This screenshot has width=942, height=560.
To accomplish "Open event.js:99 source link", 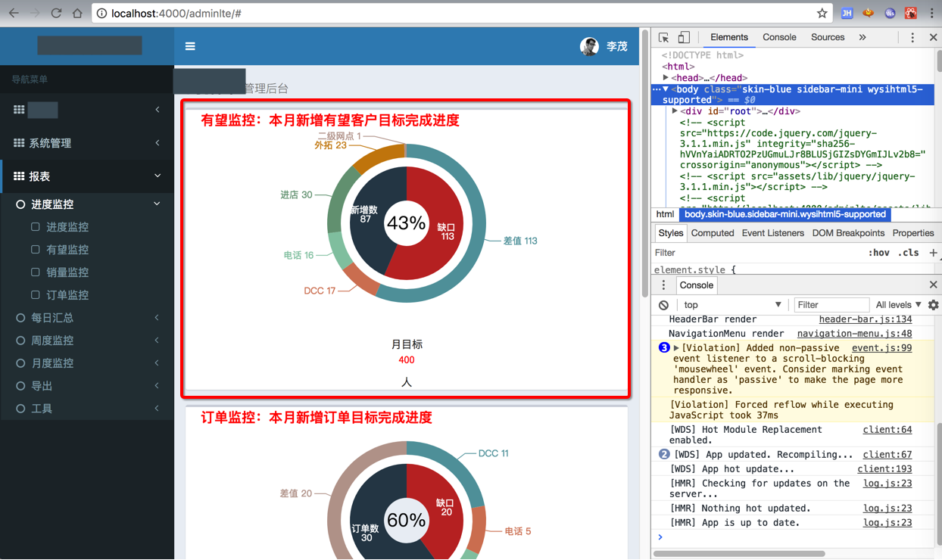I will 881,348.
